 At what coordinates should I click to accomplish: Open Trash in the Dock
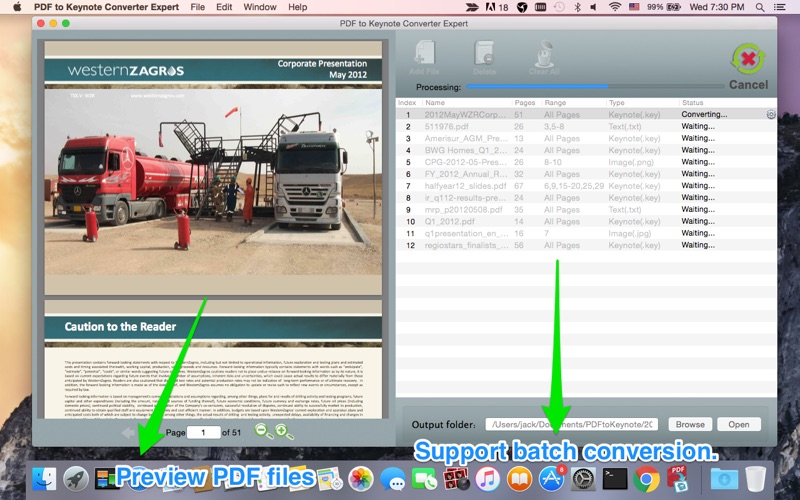[x=756, y=479]
